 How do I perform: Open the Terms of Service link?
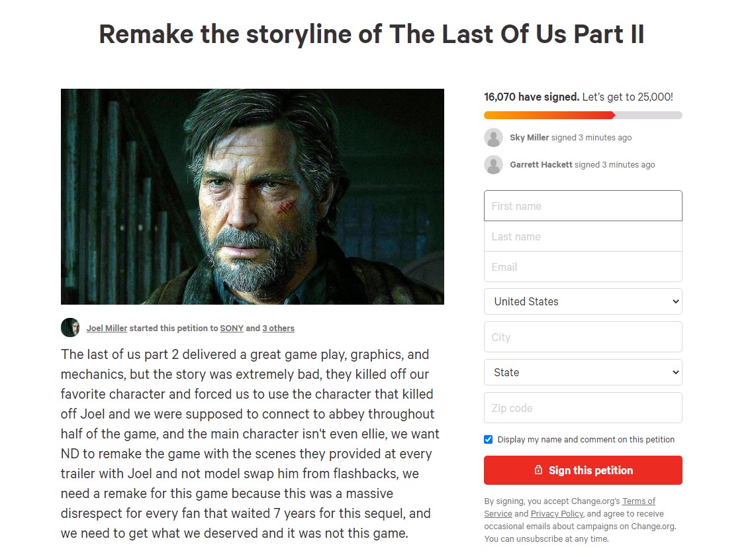pyautogui.click(x=638, y=501)
